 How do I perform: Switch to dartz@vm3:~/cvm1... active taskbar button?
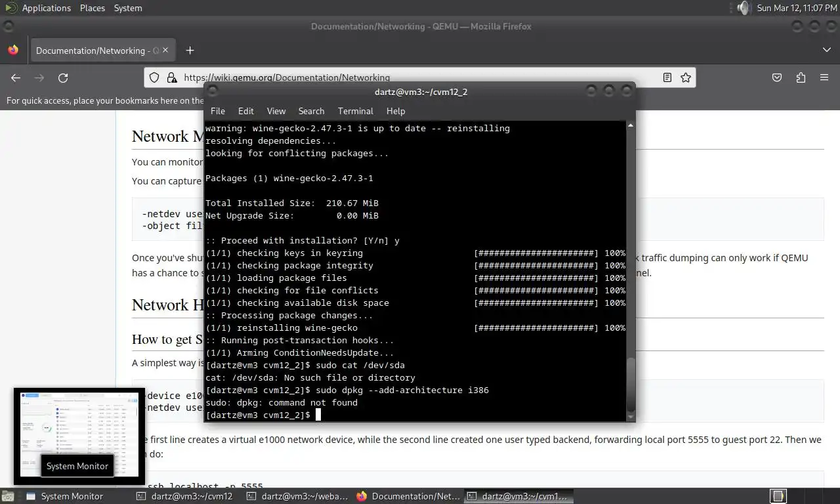(518, 496)
